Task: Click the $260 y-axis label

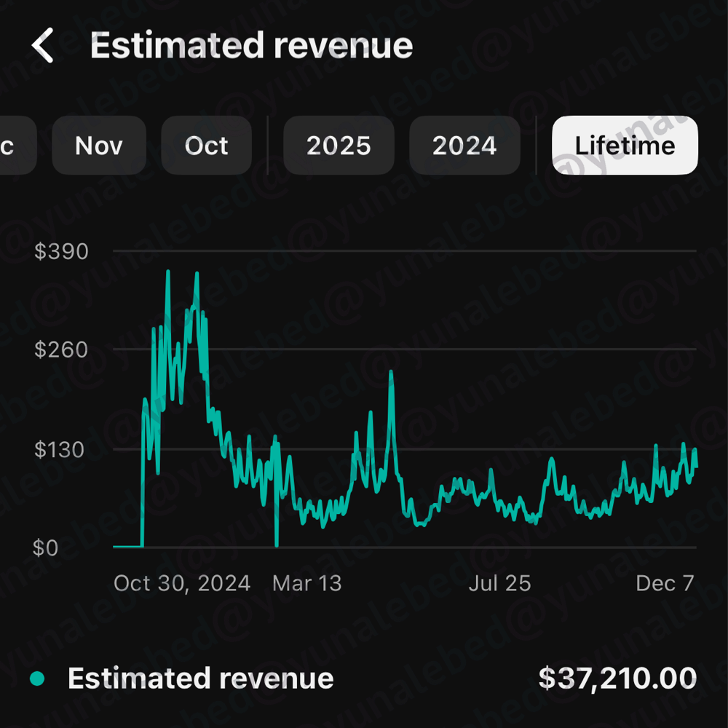Action: (61, 350)
